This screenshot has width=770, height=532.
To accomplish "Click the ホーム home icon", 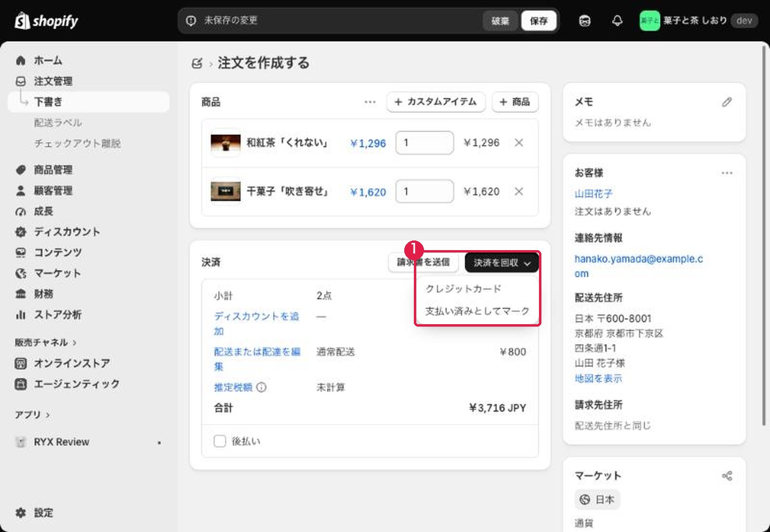I will pyautogui.click(x=21, y=61).
